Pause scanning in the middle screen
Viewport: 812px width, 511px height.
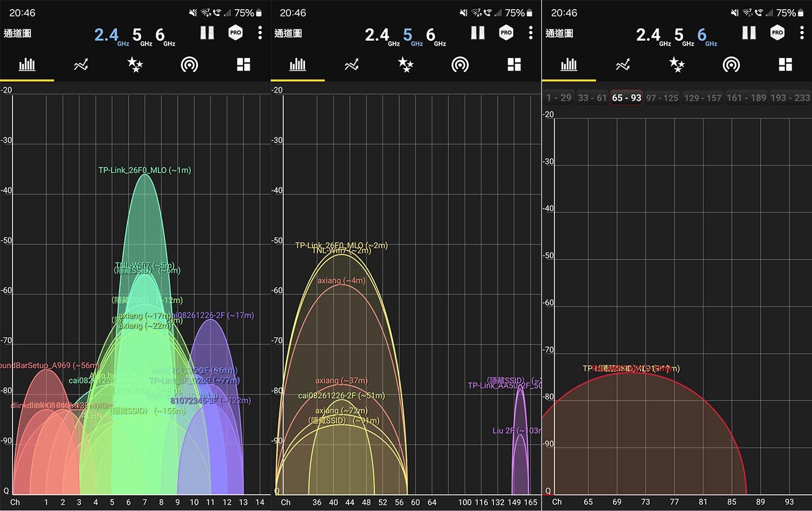(x=478, y=33)
